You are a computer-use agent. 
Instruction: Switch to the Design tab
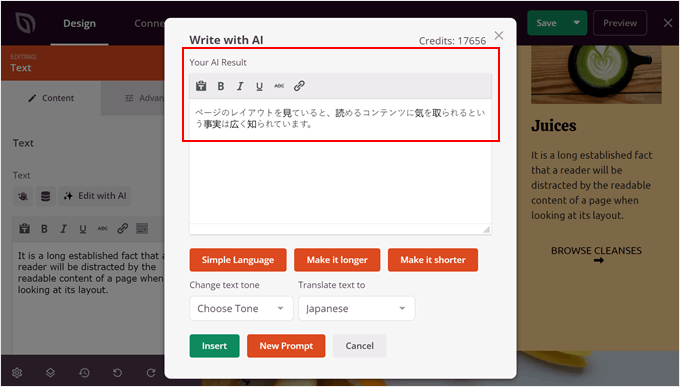pos(79,23)
